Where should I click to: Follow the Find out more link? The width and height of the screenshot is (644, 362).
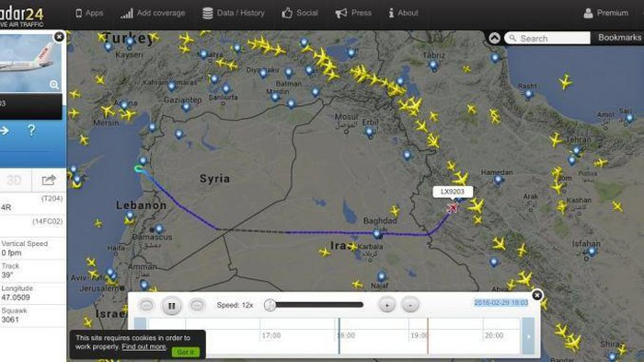(144, 346)
